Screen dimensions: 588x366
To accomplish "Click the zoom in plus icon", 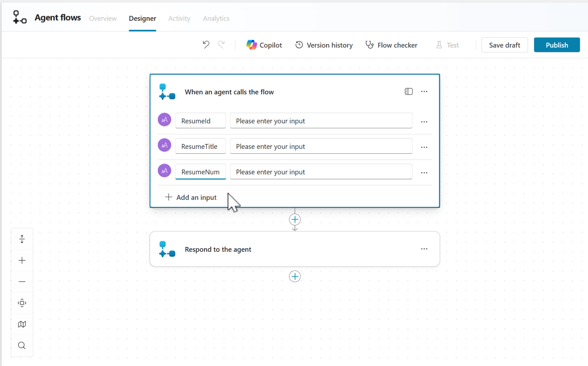I will point(22,261).
